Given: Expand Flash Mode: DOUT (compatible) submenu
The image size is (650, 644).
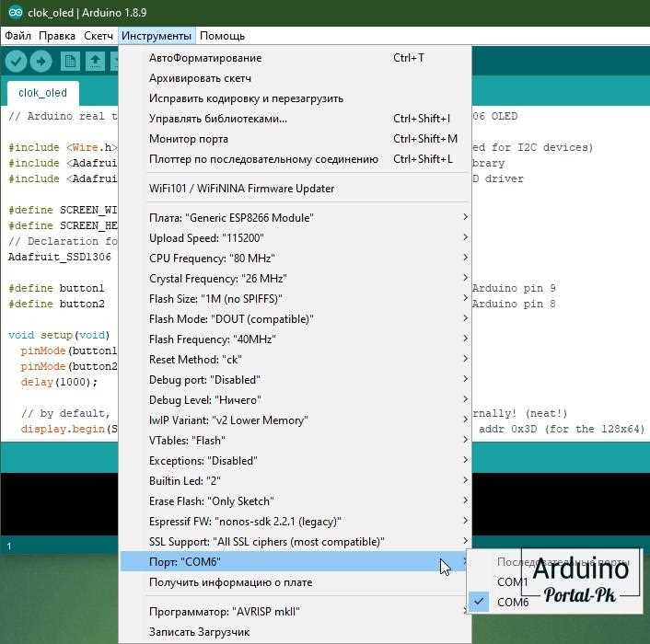Looking at the screenshot, I should [x=296, y=319].
